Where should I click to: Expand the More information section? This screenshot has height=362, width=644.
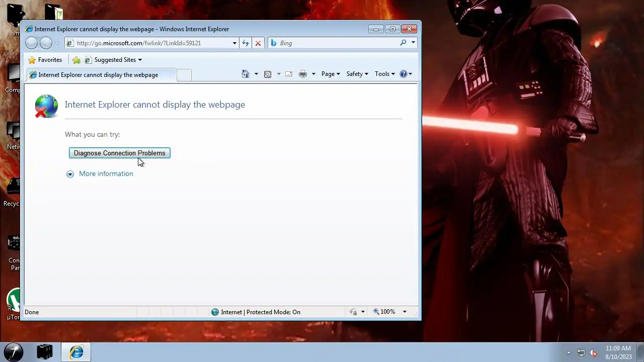pos(100,174)
